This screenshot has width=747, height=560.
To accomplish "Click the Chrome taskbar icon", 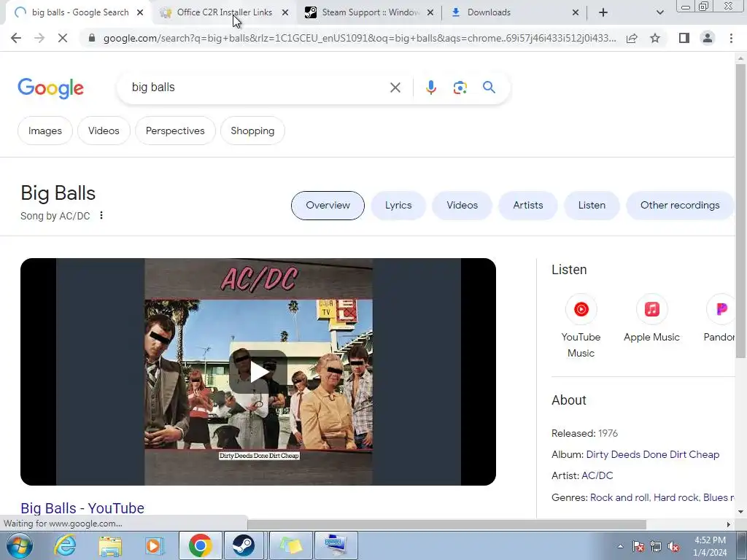I will (x=200, y=545).
